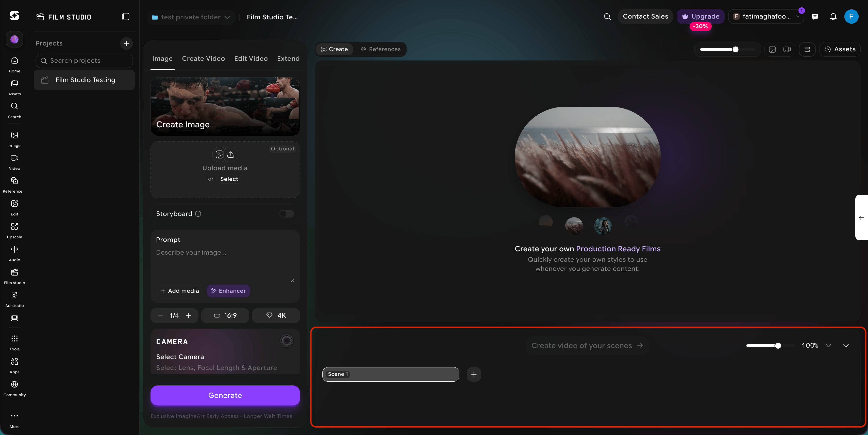Click Contact Sales

click(645, 17)
